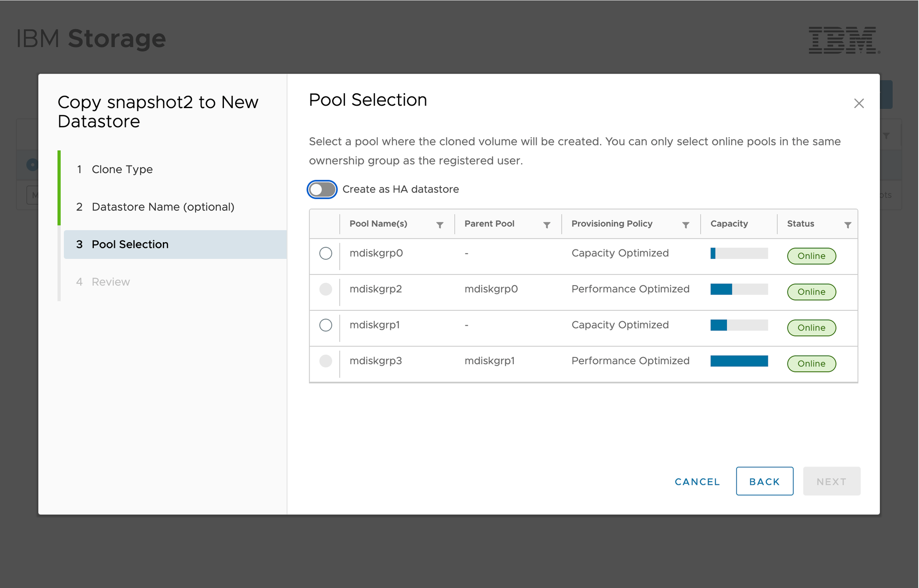The image size is (919, 588).
Task: Click pool name mdiskgrp2
Action: [x=376, y=289]
